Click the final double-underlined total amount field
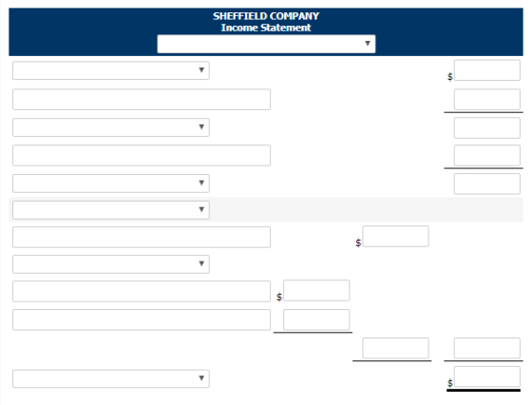 (x=486, y=376)
